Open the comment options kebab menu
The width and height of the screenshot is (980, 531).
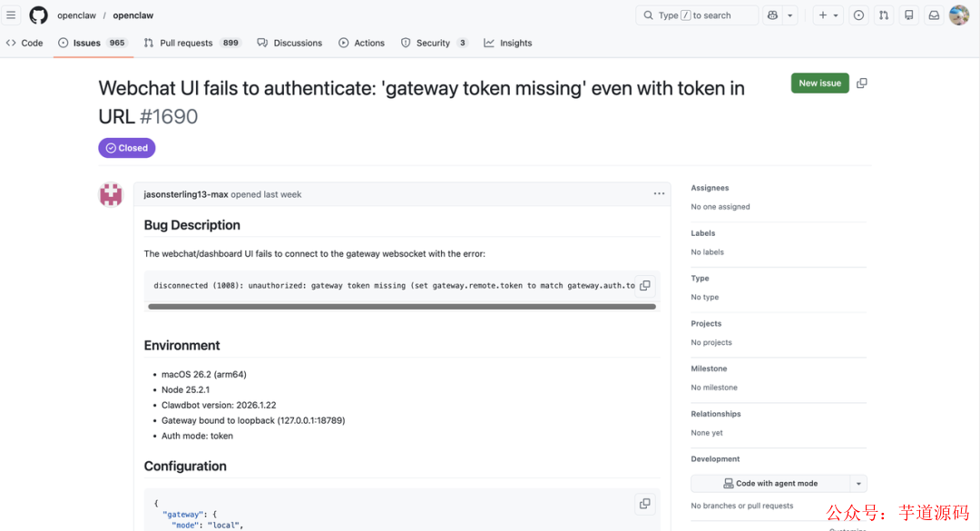coord(659,193)
